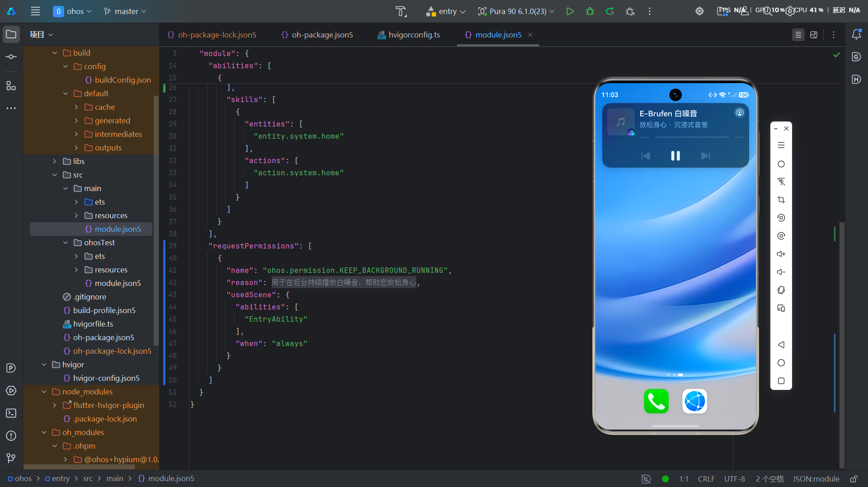
Task: Run the entry app with green play button
Action: pos(570,11)
